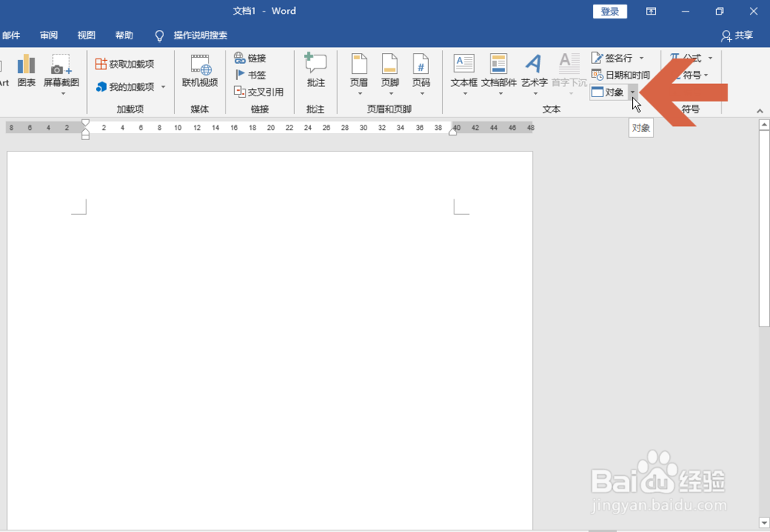Click inside the blank document page

tap(269, 341)
